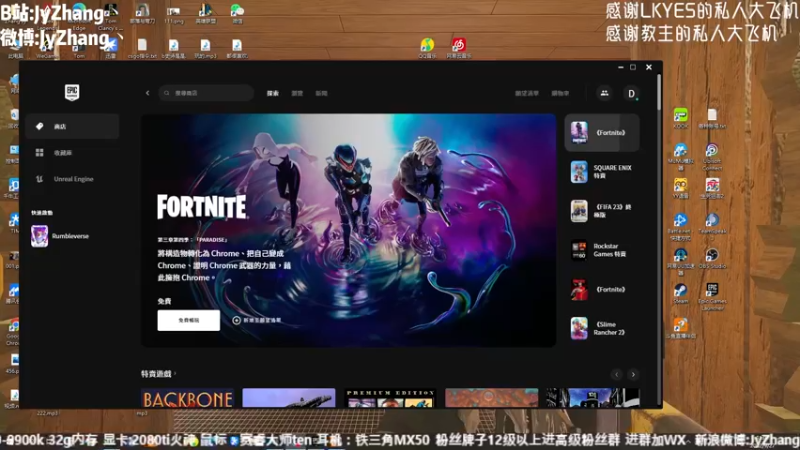Switch to the 探索 tab
This screenshot has width=800, height=450.
tap(273, 93)
